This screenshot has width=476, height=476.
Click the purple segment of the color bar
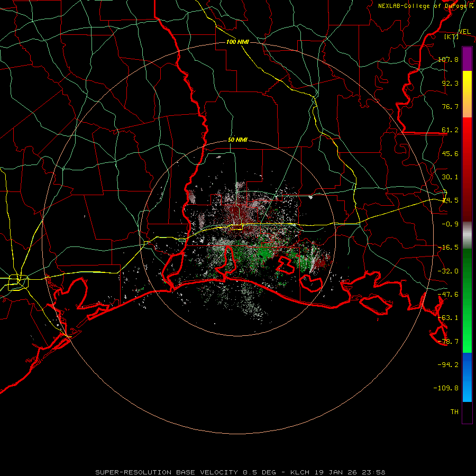tap(467, 59)
